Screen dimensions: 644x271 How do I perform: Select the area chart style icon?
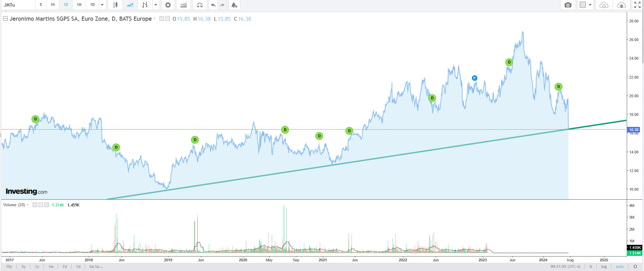tap(130, 5)
